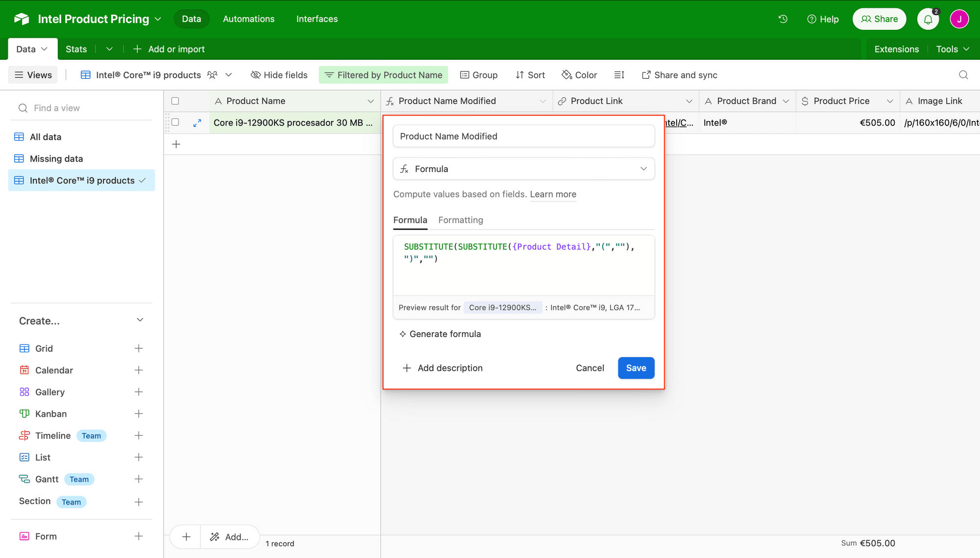Open Group settings in the toolbar
The image size is (980, 558).
(x=479, y=74)
